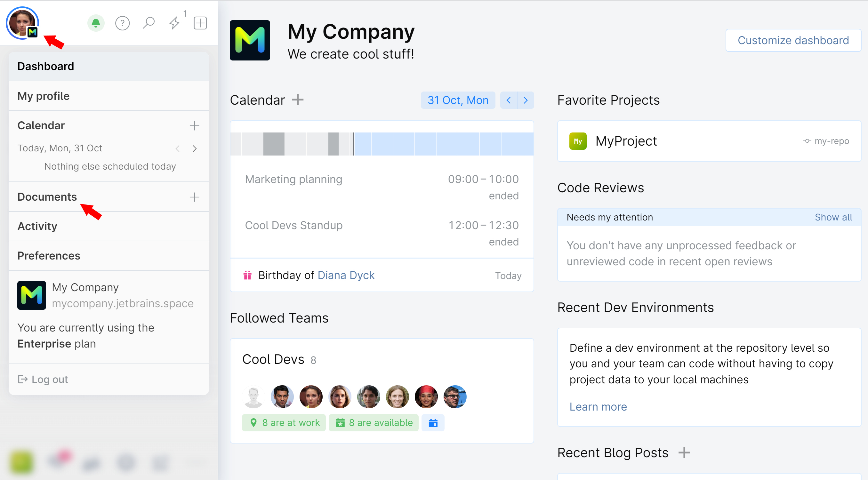Advance sidebar calendar to the next day
Image resolution: width=868 pixels, height=480 pixels.
point(194,148)
